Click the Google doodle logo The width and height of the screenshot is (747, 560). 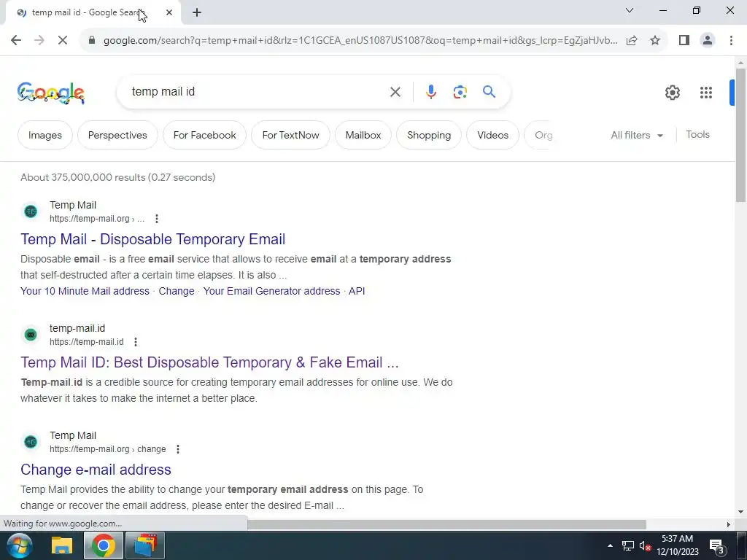click(x=51, y=93)
